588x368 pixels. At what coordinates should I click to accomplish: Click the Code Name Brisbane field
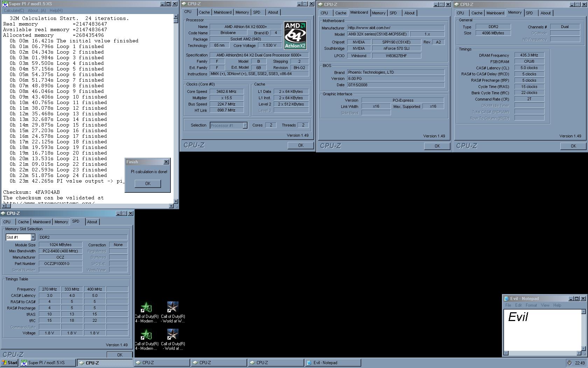(228, 33)
